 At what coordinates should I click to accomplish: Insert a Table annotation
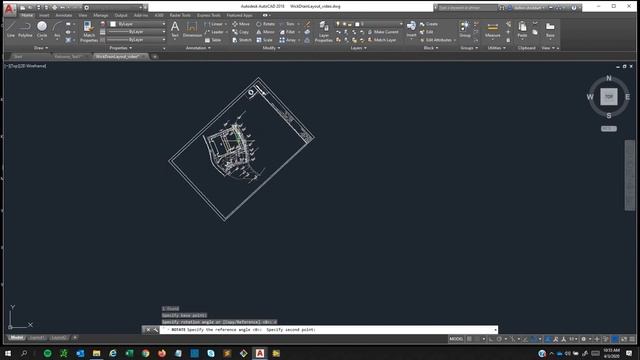tap(213, 40)
